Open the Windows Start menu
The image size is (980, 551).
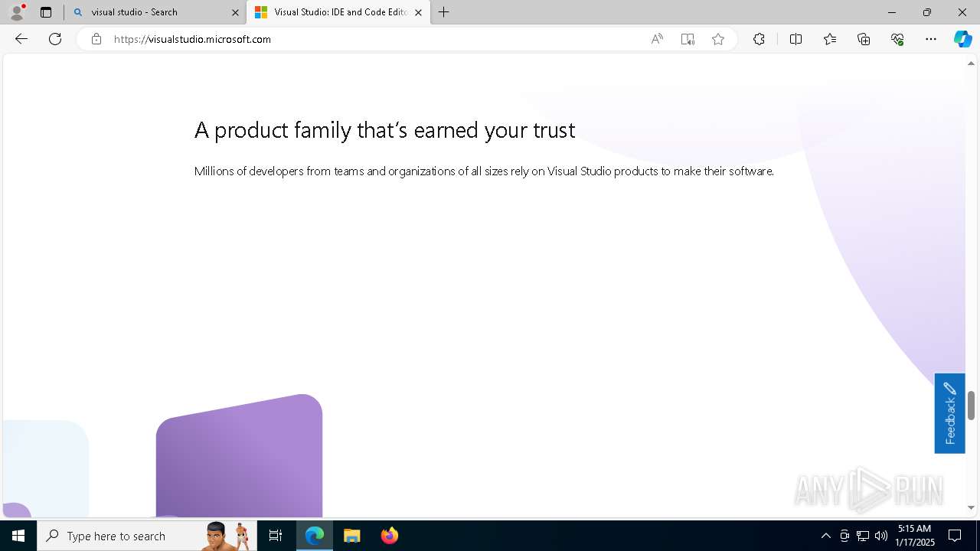point(18,536)
